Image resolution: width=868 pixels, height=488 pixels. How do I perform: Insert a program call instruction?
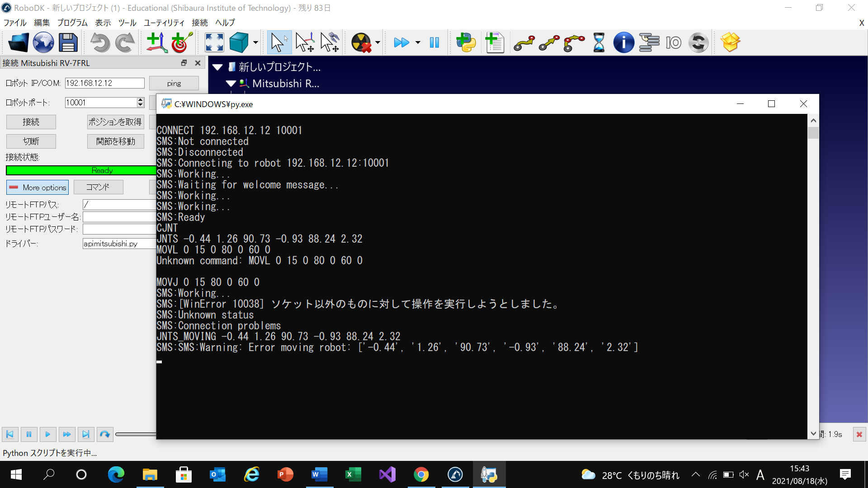(649, 43)
